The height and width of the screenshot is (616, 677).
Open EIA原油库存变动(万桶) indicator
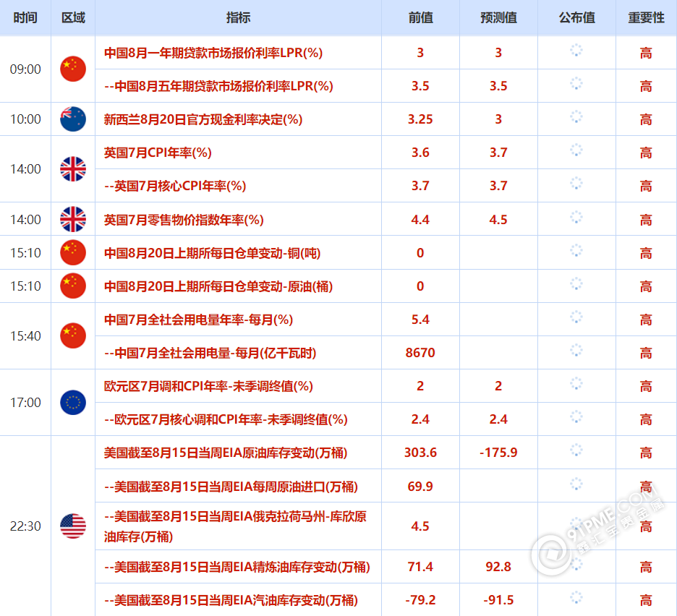coord(226,453)
